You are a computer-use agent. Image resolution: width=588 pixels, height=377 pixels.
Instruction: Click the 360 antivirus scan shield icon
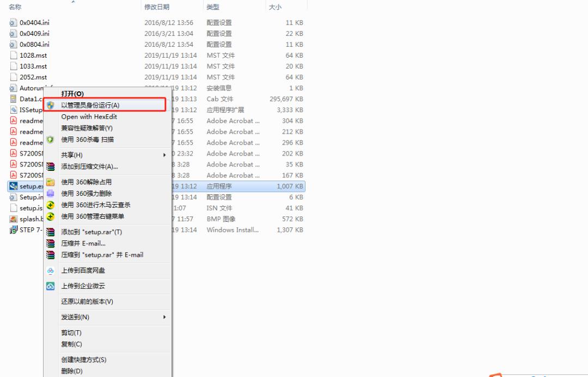[x=50, y=140]
